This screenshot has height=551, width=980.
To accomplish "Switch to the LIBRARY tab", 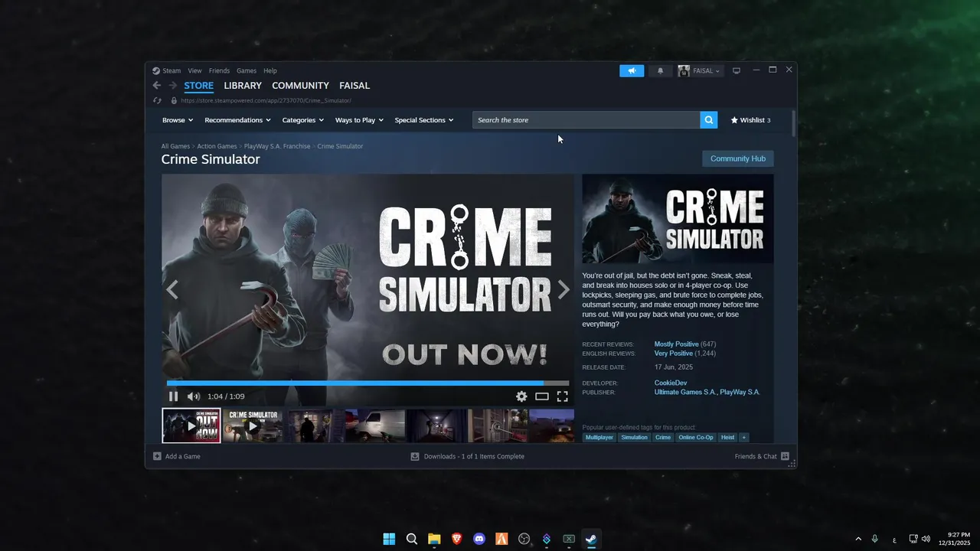I will pyautogui.click(x=243, y=86).
